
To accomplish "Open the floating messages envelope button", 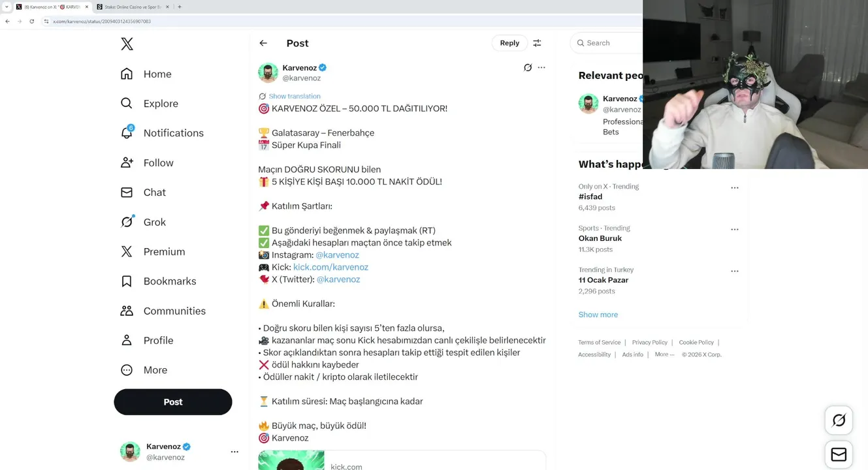I will click(839, 454).
